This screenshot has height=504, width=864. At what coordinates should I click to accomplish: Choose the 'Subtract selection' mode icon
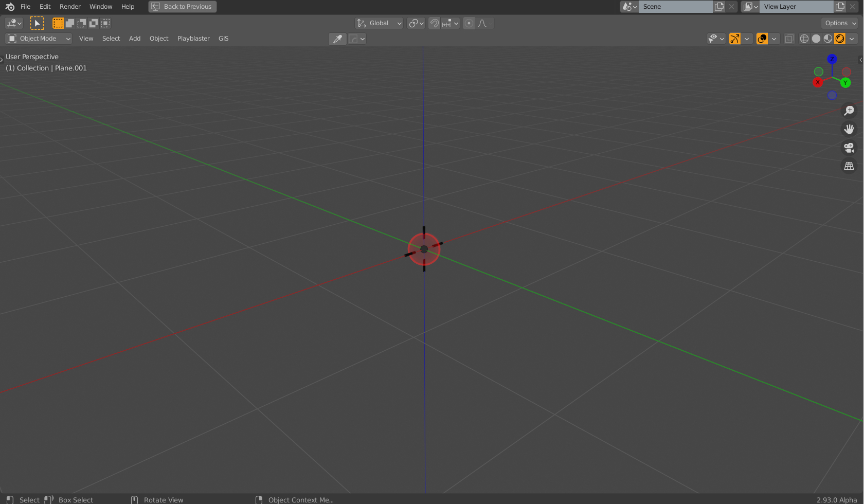coord(82,23)
